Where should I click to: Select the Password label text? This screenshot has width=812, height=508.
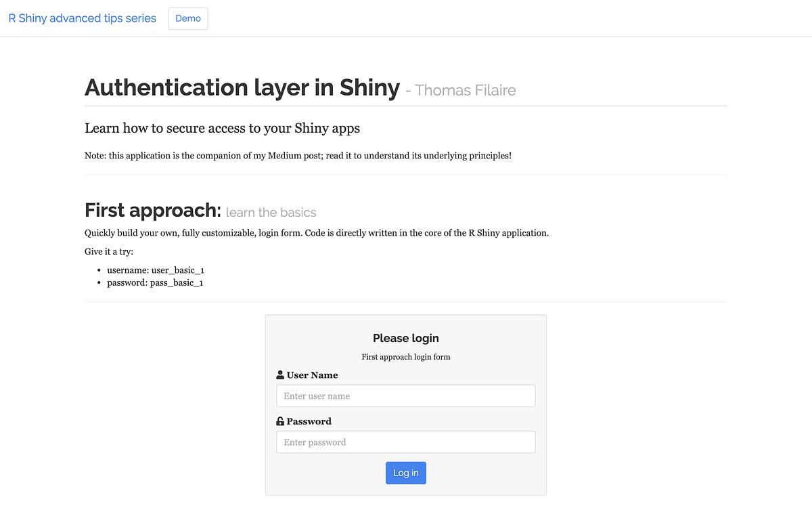309,421
